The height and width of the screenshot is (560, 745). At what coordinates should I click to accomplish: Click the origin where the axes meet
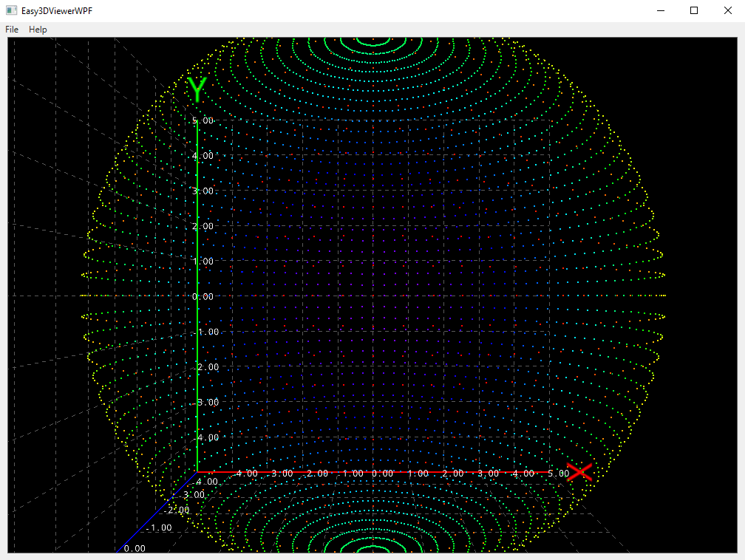(198, 471)
